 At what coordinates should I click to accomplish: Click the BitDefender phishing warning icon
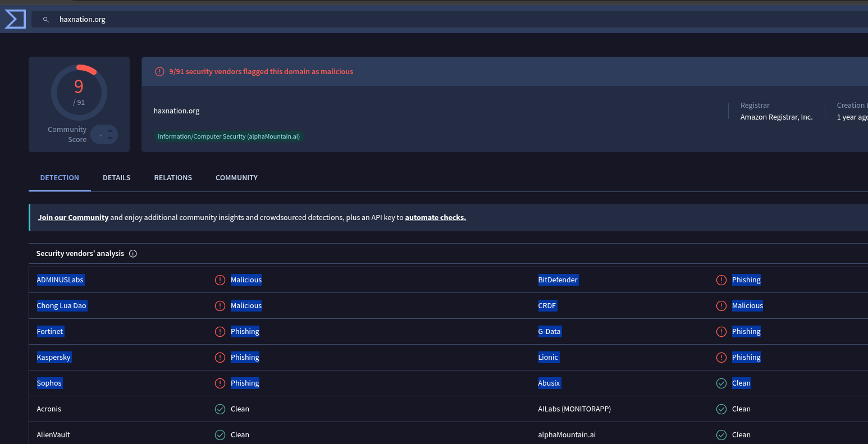click(x=721, y=280)
